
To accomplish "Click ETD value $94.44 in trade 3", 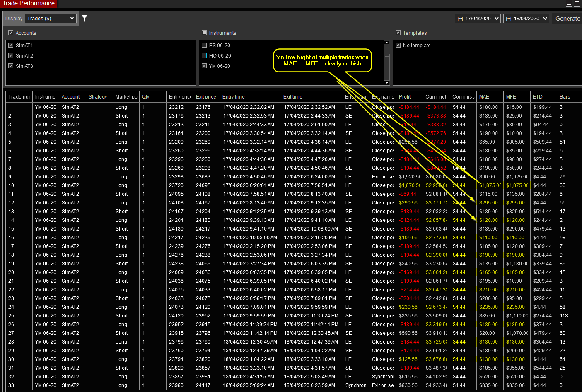I will click(x=541, y=125).
